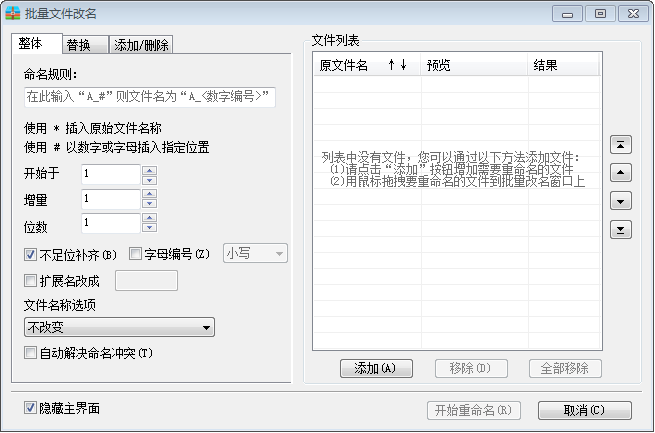Click the 命名规则 text input field

[x=149, y=97]
